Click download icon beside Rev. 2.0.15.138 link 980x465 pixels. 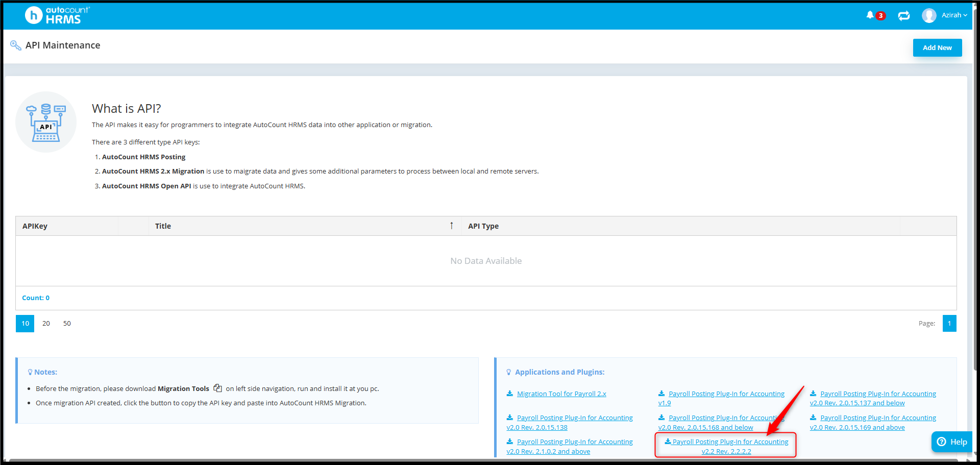(509, 418)
